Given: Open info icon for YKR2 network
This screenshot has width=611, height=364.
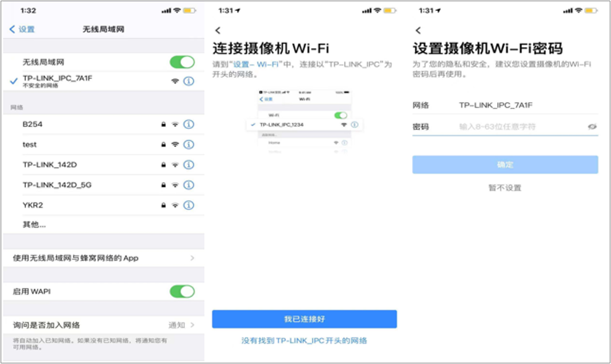Looking at the screenshot, I should click(189, 205).
